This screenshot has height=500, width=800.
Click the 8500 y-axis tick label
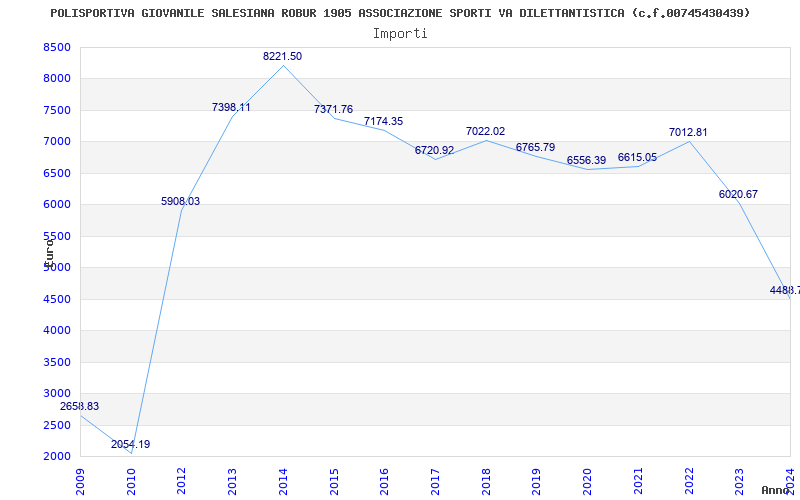56,47
